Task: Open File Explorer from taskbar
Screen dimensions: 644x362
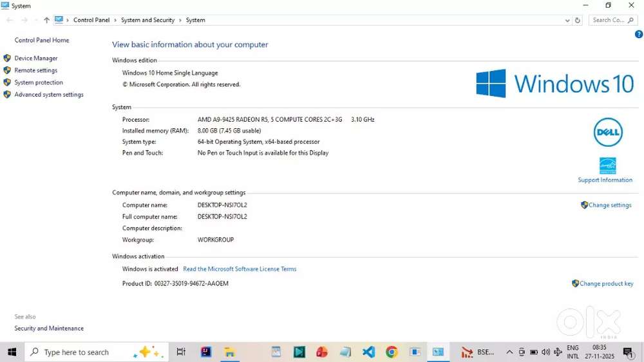Action: [x=229, y=352]
